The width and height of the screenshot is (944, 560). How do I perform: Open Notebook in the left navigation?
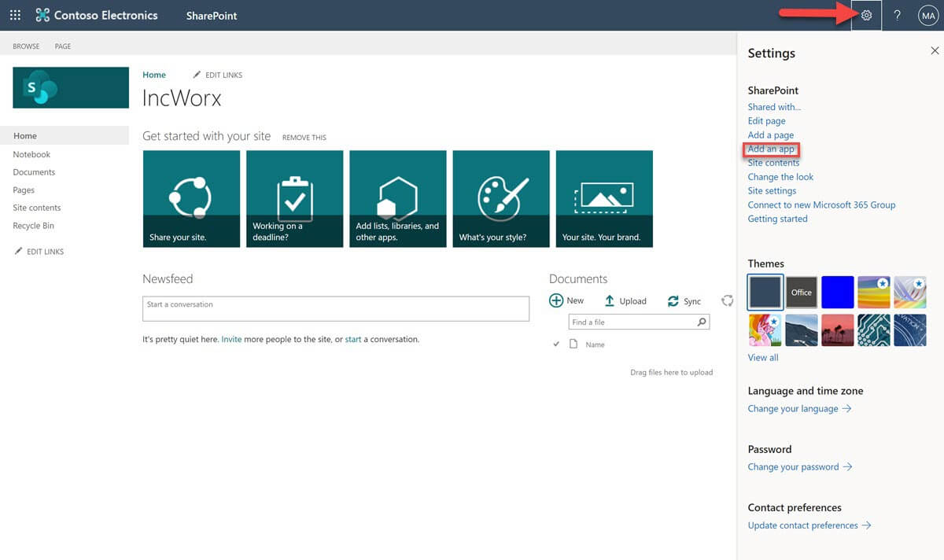coord(31,154)
